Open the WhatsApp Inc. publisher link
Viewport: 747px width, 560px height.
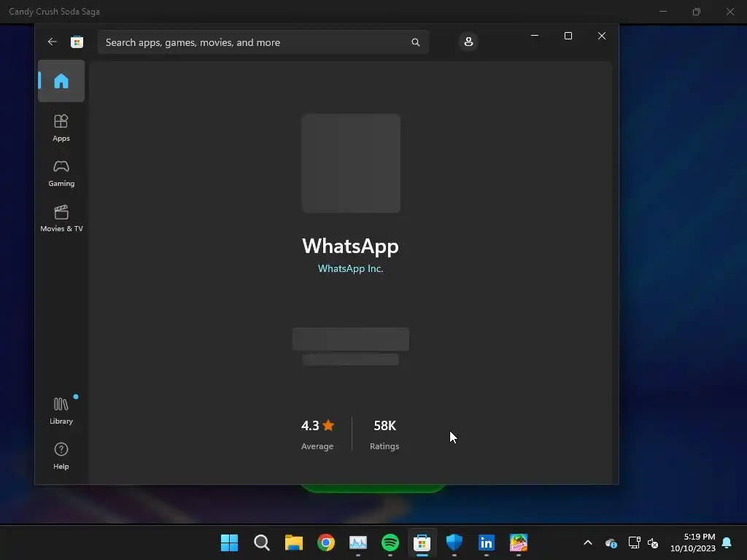[x=351, y=268]
